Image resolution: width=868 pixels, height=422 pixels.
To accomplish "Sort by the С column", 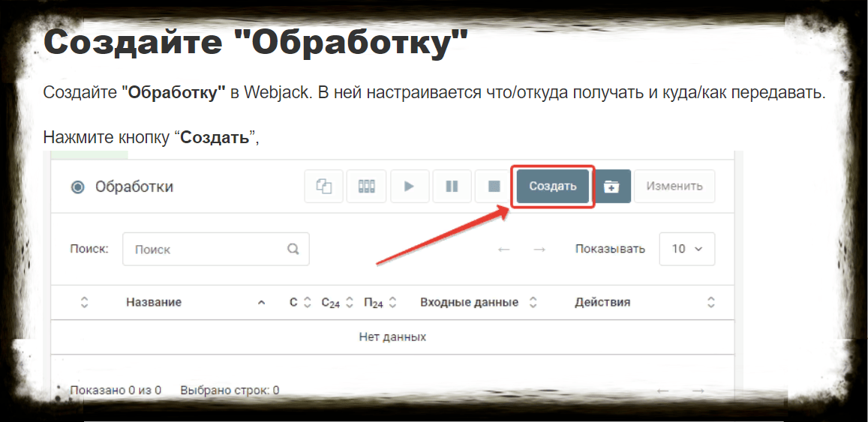I will coord(301,303).
